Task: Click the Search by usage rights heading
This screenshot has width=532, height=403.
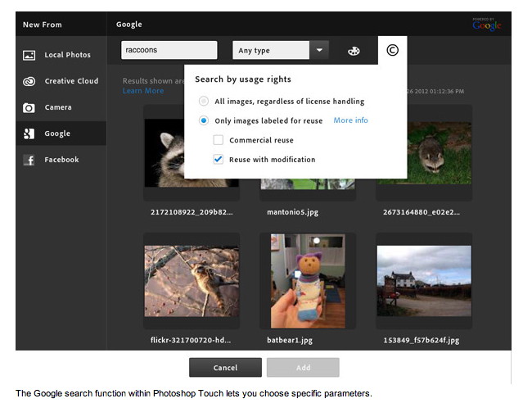Action: click(x=243, y=79)
